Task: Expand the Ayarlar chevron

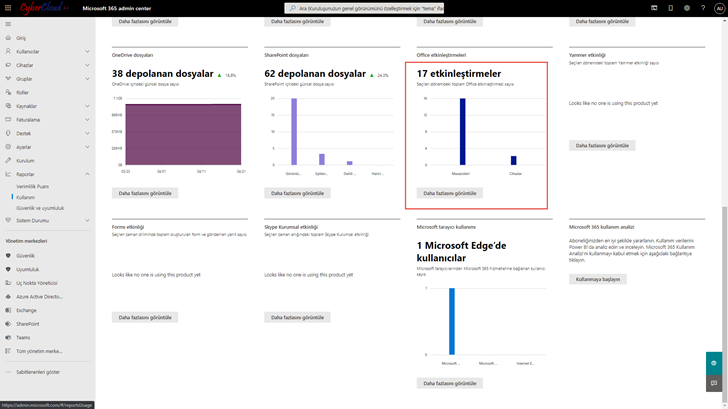Action: [87, 147]
